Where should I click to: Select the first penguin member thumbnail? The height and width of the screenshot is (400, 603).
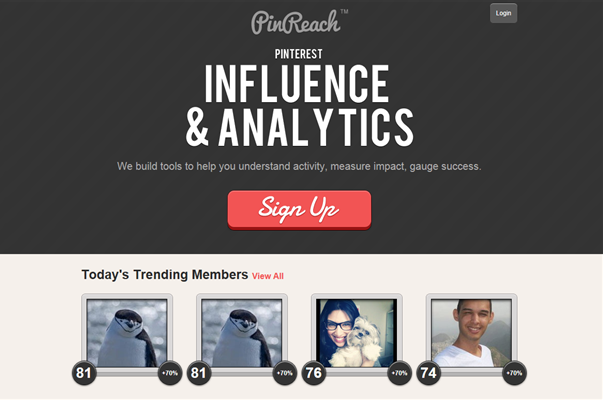(x=127, y=333)
